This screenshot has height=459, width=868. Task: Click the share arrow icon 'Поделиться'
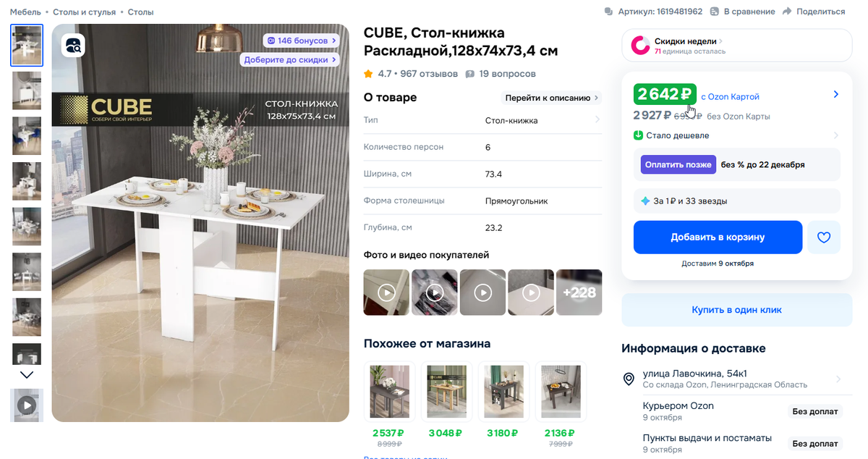(788, 12)
